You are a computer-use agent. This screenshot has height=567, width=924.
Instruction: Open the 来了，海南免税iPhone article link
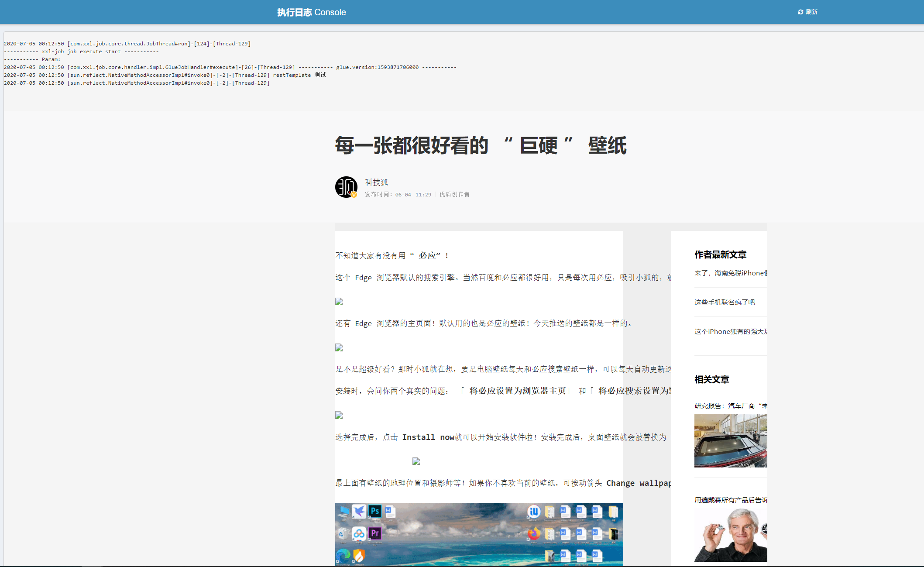(x=730, y=273)
